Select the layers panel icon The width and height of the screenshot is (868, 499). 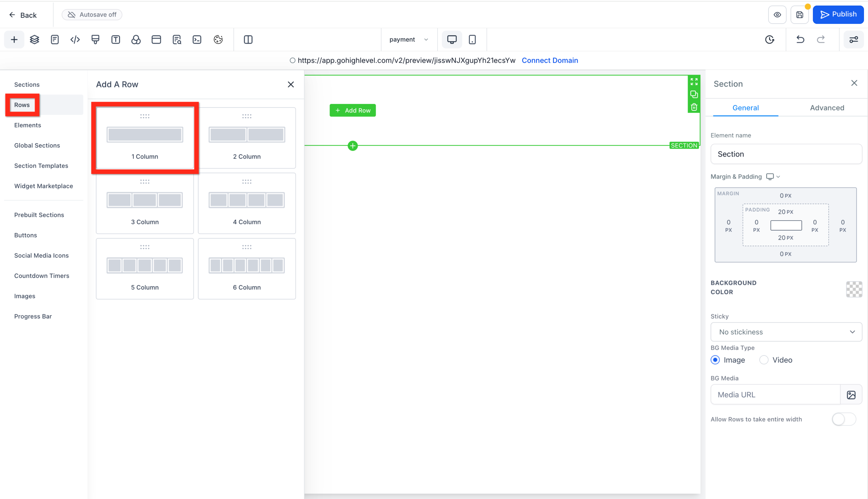pos(34,39)
